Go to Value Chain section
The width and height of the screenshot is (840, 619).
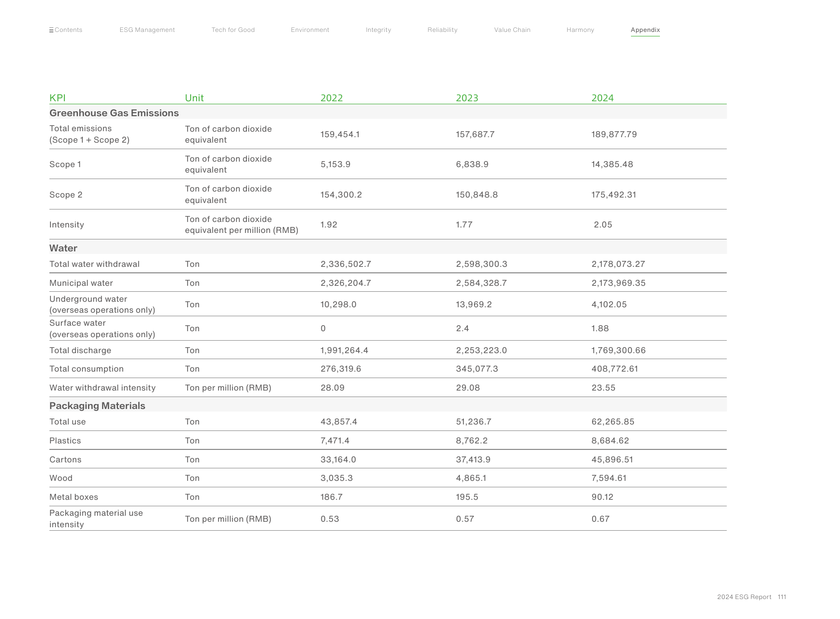pyautogui.click(x=512, y=30)
